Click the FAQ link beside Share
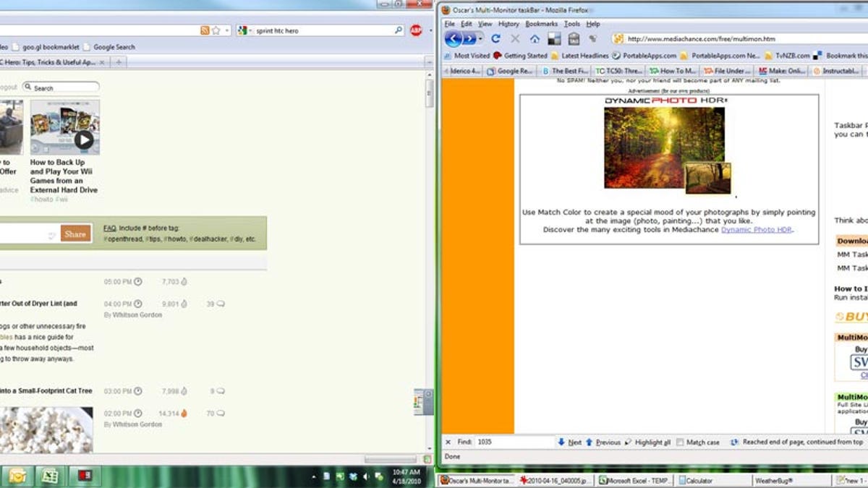The width and height of the screenshot is (868, 488). (110, 228)
